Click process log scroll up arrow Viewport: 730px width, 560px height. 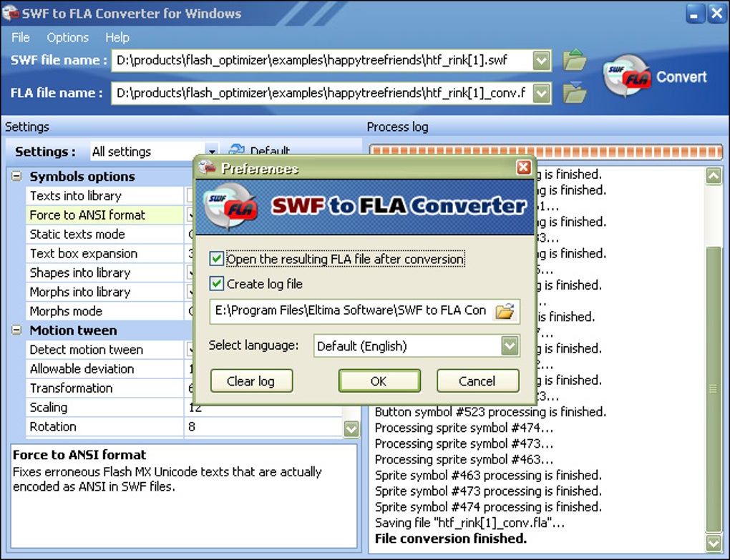[714, 176]
